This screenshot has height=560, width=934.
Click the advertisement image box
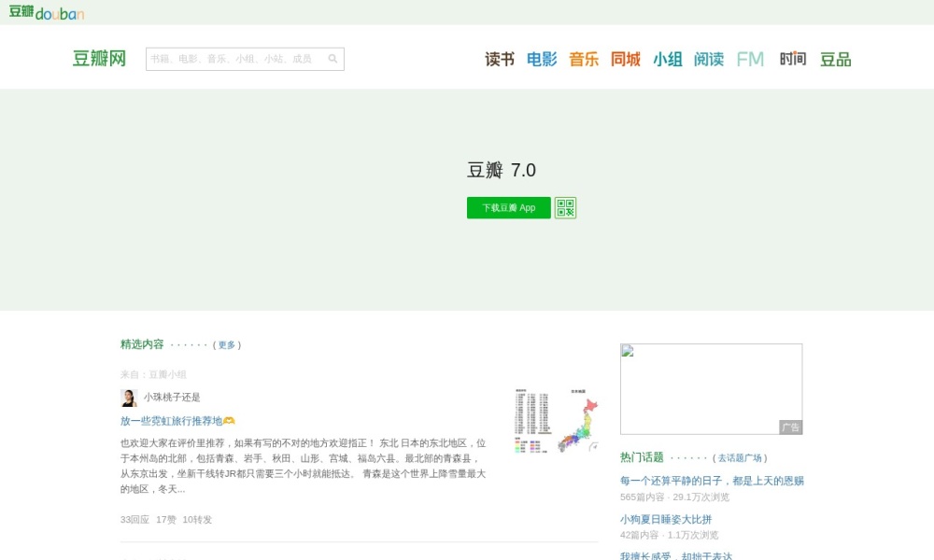[711, 388]
